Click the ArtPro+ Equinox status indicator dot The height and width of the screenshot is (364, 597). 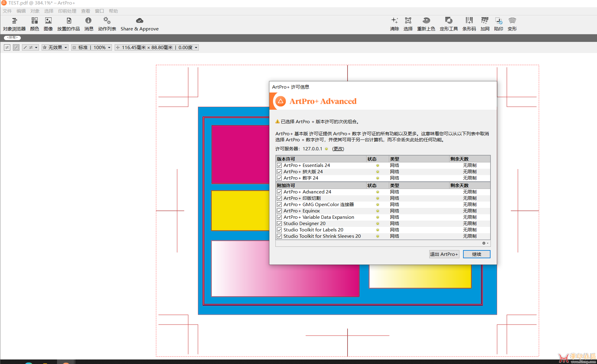point(377,211)
